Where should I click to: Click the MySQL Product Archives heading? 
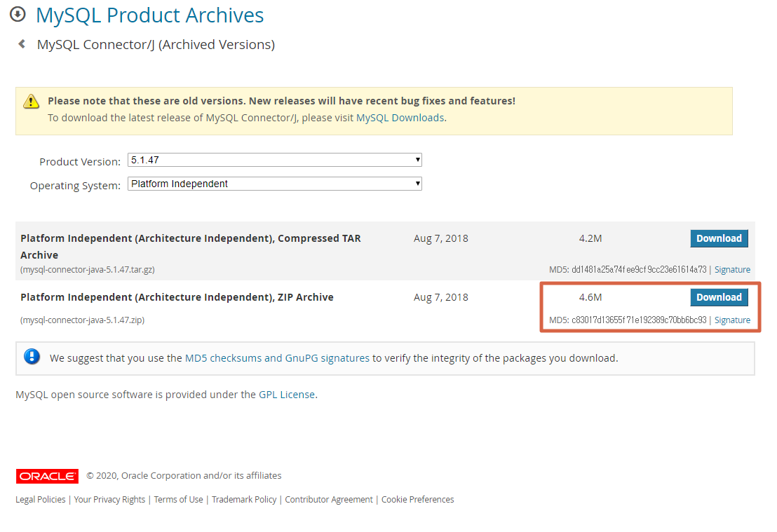point(149,15)
